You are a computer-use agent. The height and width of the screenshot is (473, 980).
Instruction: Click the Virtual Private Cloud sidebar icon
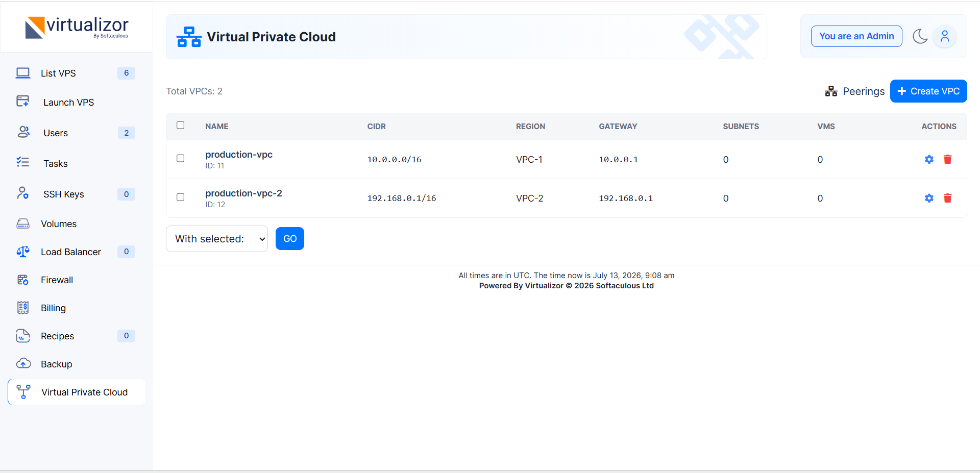(x=23, y=392)
